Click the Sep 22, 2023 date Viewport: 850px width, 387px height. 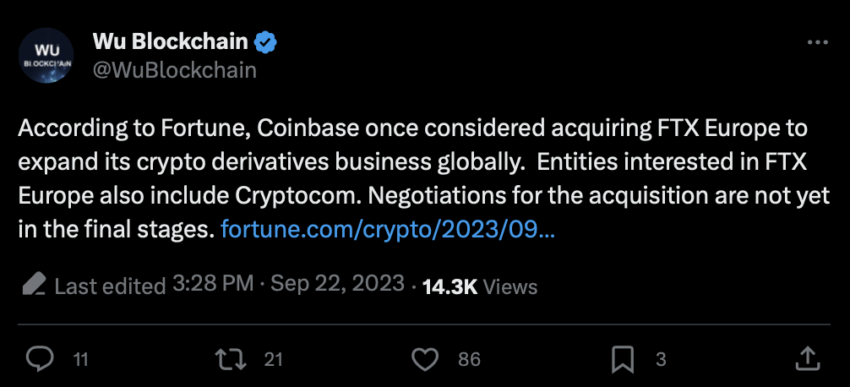click(x=337, y=283)
